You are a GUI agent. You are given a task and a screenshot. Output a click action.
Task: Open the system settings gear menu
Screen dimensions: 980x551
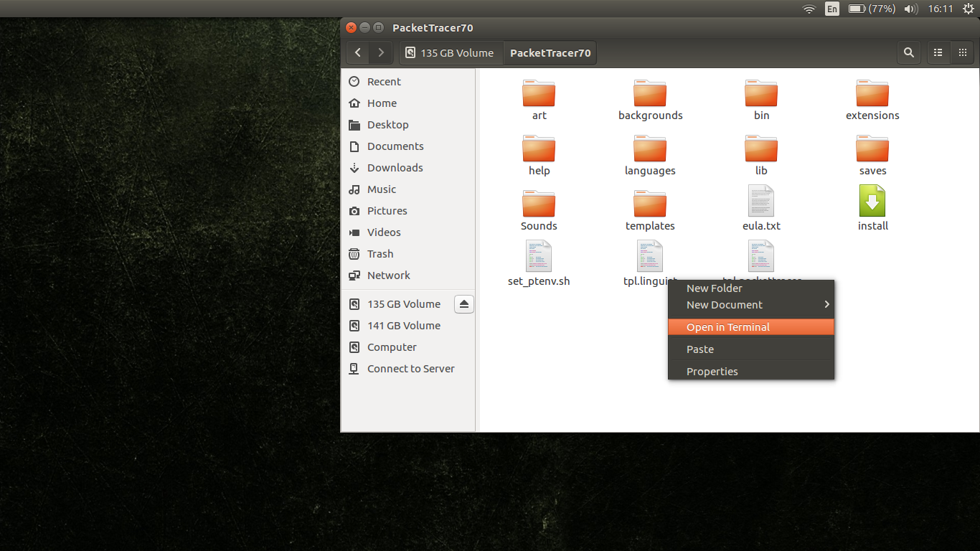tap(968, 9)
